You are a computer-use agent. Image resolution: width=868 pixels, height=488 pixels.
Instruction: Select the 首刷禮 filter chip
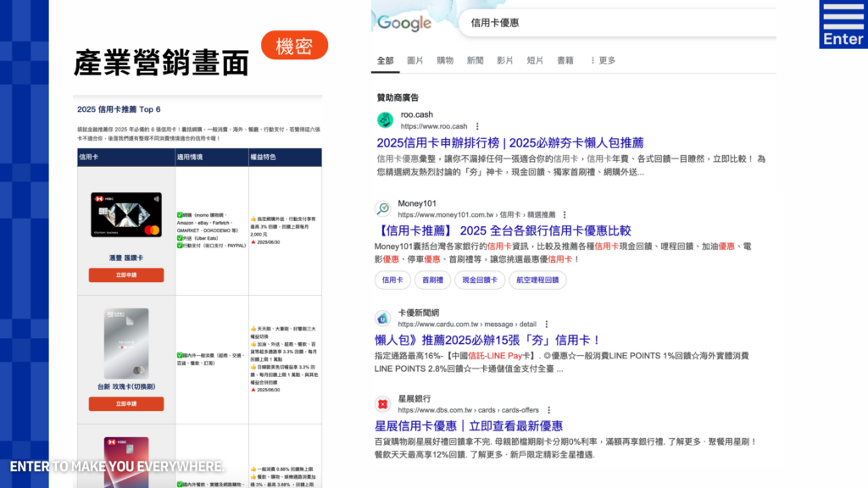coord(432,280)
